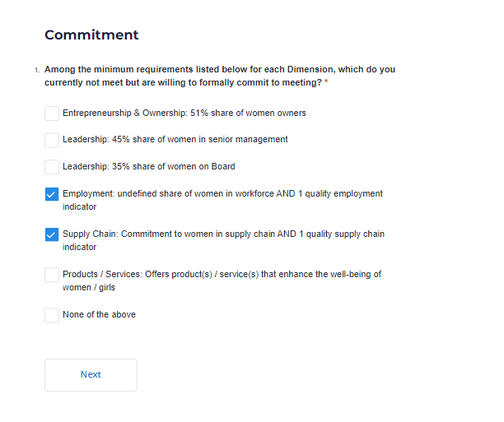The image size is (504, 422).
Task: Tick the 45% women in senior management box
Action: 52,141
